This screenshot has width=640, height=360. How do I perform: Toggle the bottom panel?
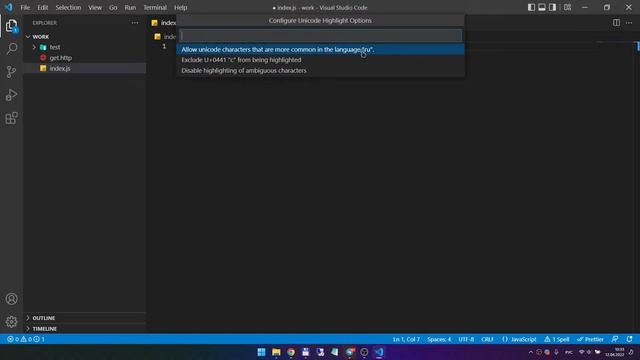(x=542, y=7)
